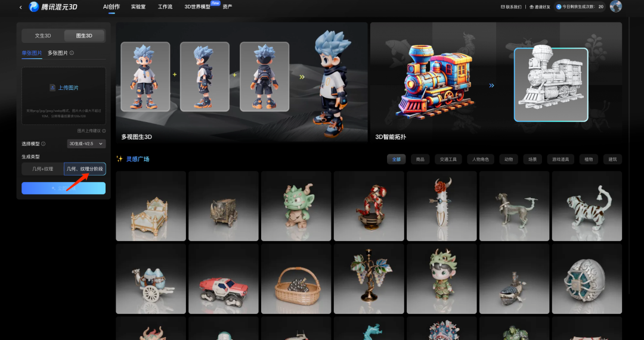This screenshot has height=340, width=644.
Task: Select 几何、纹理分阶段 generation type
Action: [x=85, y=169]
